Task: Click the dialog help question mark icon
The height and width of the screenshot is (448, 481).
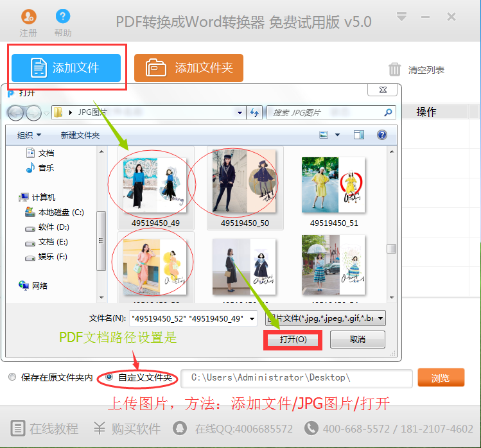Action: [x=382, y=135]
